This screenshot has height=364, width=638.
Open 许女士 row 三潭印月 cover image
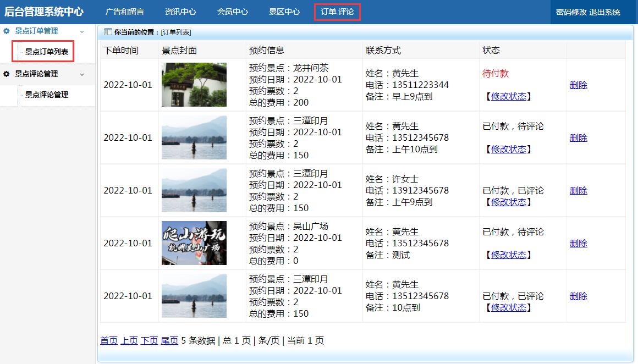click(x=194, y=190)
